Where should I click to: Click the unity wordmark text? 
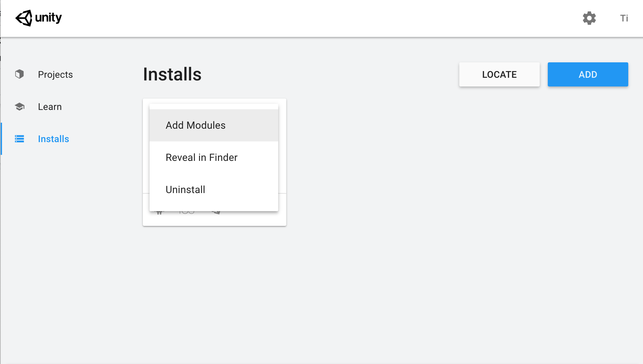pyautogui.click(x=48, y=18)
